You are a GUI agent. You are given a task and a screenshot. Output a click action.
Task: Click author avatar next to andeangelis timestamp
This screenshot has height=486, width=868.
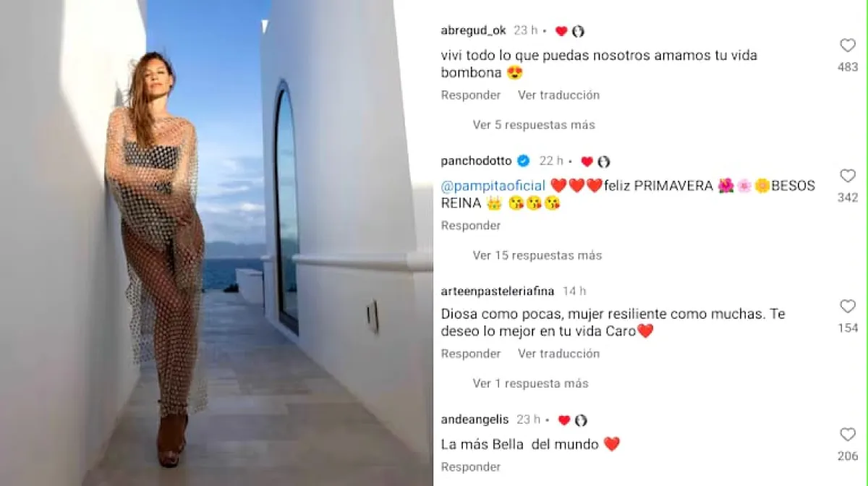click(x=581, y=420)
